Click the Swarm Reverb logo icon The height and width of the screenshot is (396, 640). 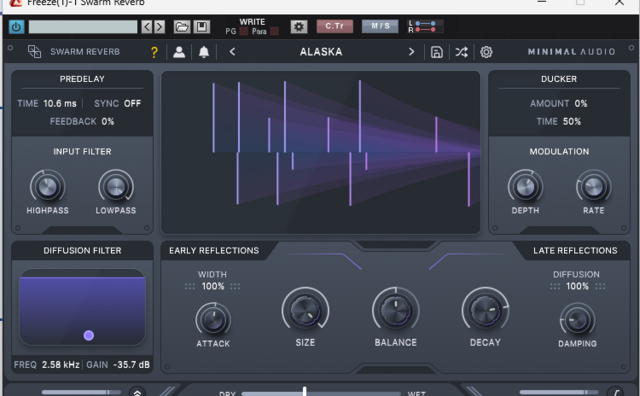click(x=34, y=51)
